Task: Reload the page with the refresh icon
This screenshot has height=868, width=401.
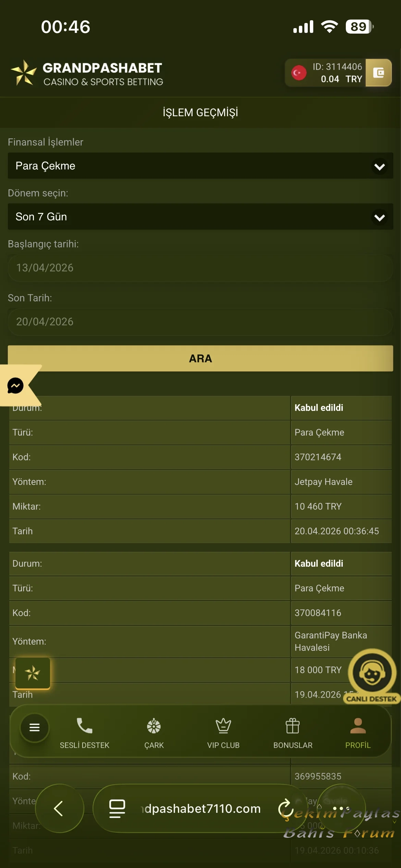Action: point(285,808)
